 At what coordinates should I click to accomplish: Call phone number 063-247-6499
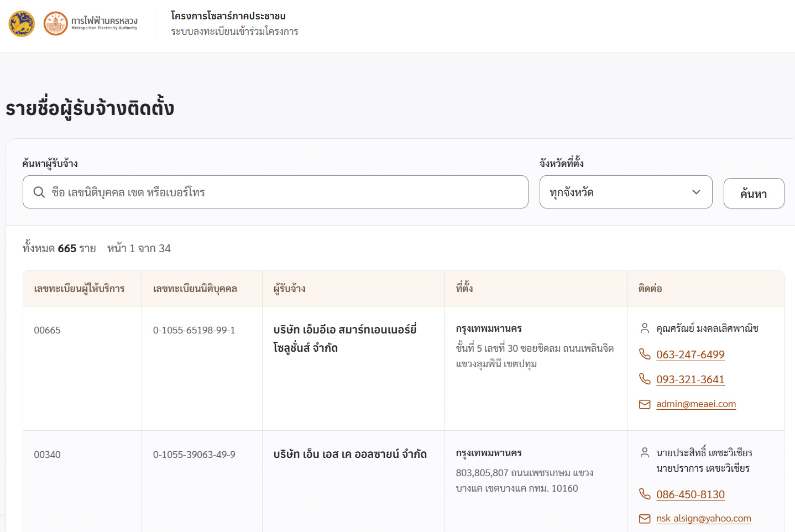(690, 354)
